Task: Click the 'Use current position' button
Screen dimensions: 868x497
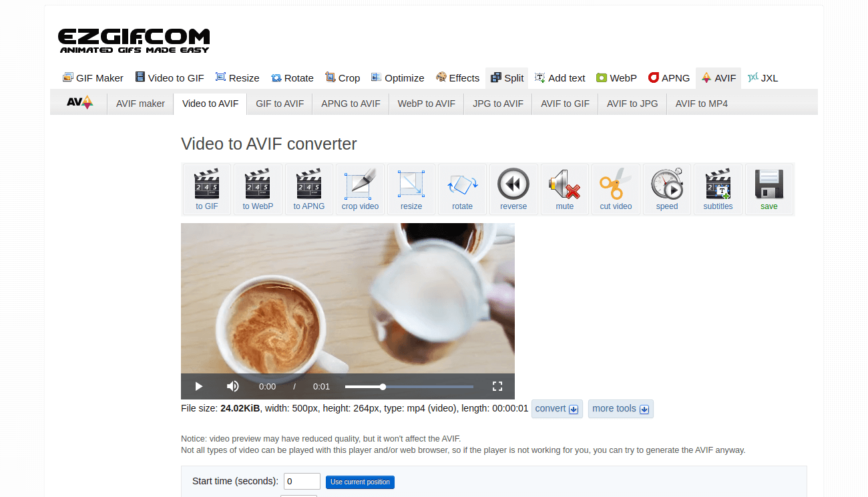Action: [360, 482]
